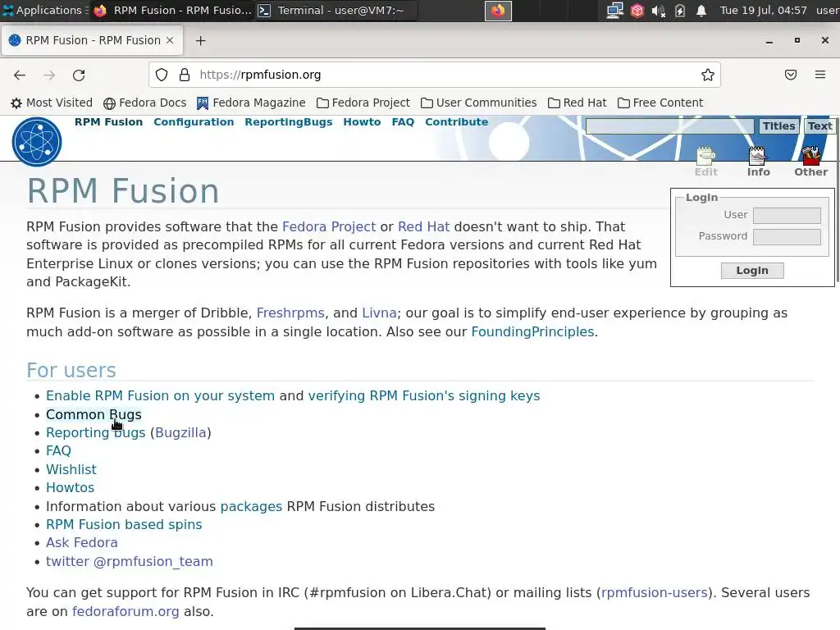Open the Fedora Magazine bookmark

tap(251, 103)
